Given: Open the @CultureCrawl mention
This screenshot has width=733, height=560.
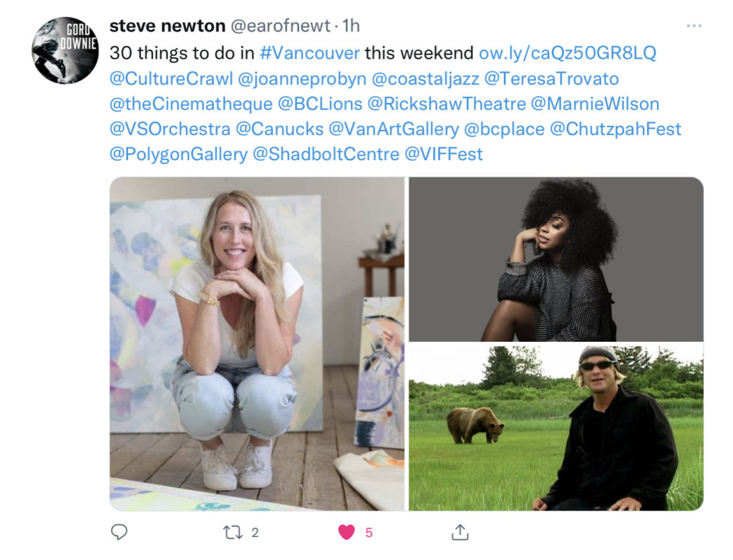Looking at the screenshot, I should [171, 79].
